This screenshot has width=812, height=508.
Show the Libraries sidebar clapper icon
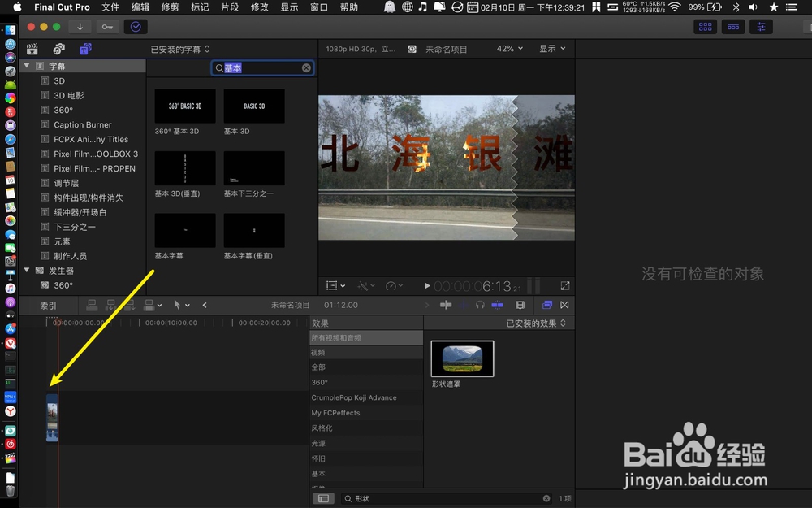coord(32,50)
